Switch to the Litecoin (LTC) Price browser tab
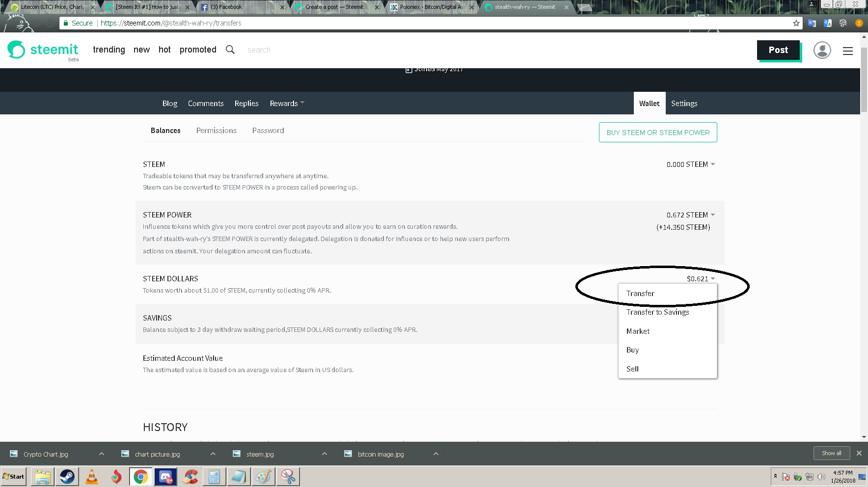 click(52, 7)
